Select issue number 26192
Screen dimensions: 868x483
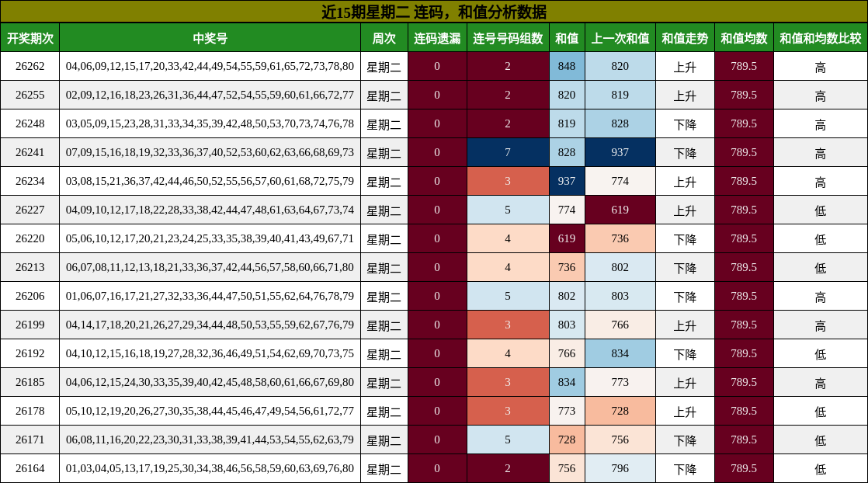[30, 353]
